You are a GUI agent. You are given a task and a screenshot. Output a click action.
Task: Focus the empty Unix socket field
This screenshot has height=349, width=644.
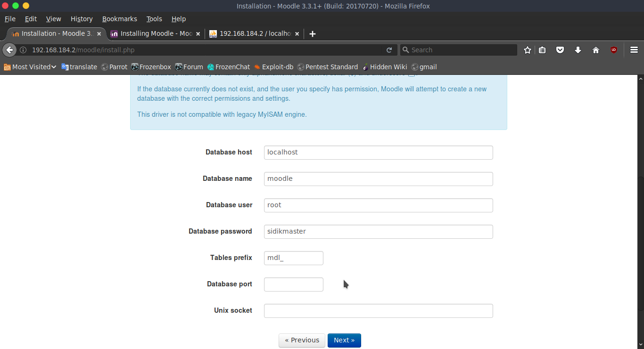(378, 311)
